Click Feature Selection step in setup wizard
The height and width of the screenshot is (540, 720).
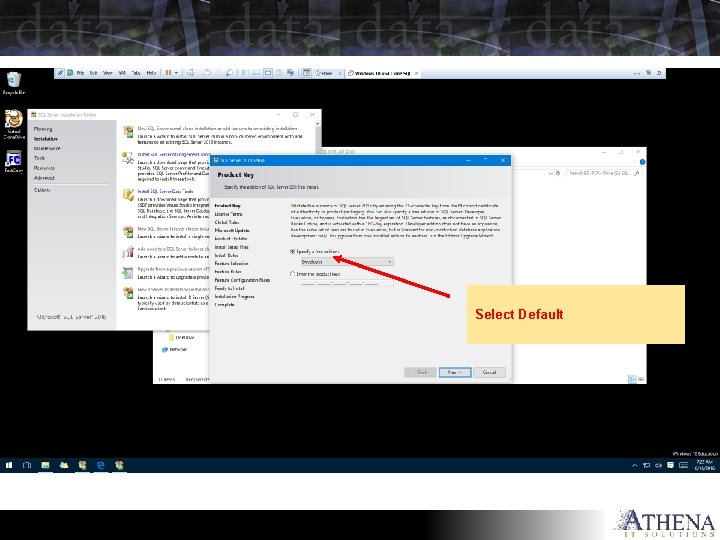point(231,264)
